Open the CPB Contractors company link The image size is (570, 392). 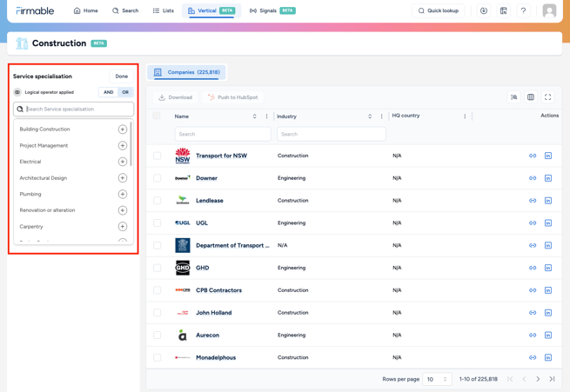pyautogui.click(x=218, y=290)
